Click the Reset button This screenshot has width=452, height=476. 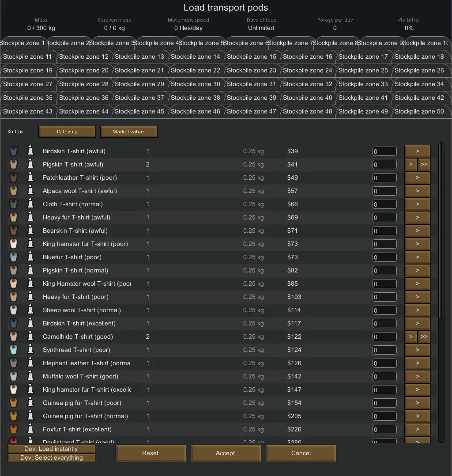(x=150, y=453)
